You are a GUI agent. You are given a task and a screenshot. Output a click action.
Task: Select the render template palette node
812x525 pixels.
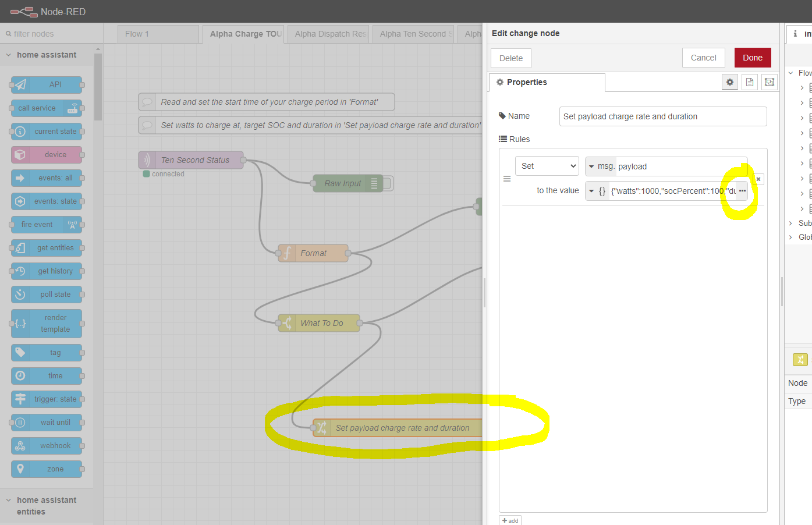(x=47, y=323)
